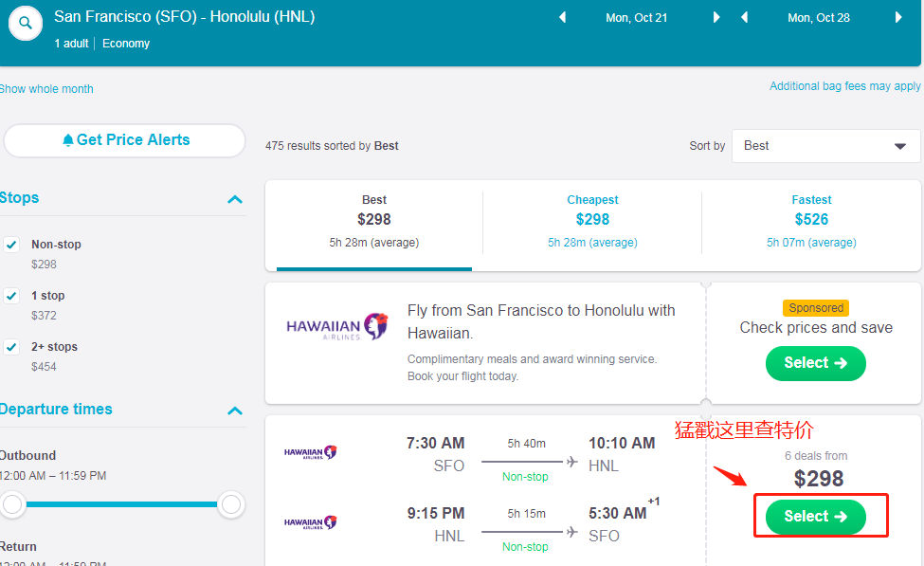
Task: Click Get Price Alerts button
Action: [124, 140]
